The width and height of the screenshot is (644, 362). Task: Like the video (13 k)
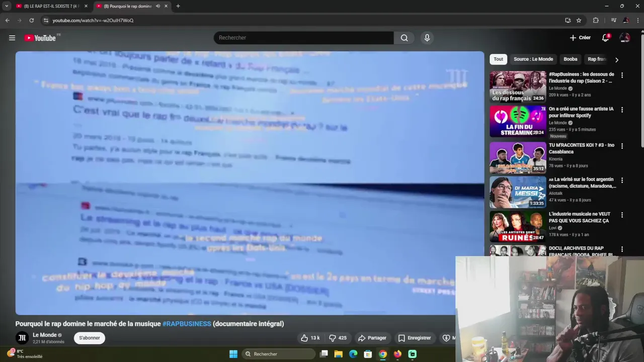pyautogui.click(x=310, y=338)
